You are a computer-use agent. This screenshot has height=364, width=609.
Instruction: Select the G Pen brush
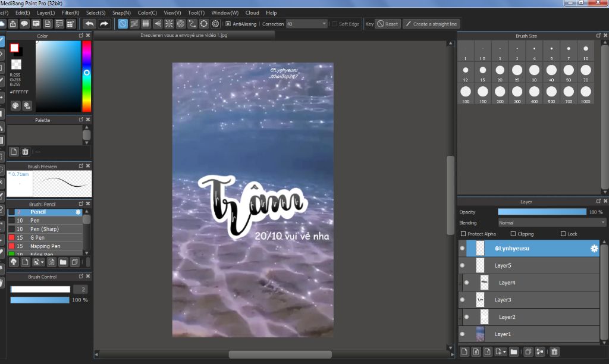click(45, 237)
